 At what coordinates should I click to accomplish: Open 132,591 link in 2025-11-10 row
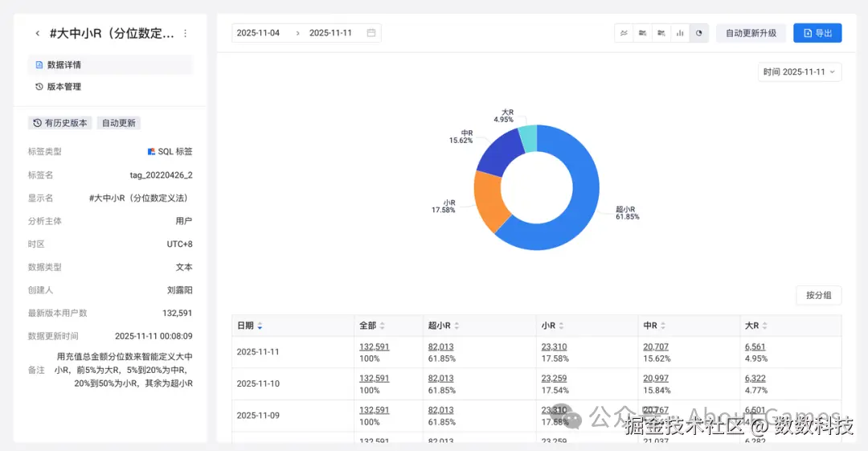tap(375, 379)
